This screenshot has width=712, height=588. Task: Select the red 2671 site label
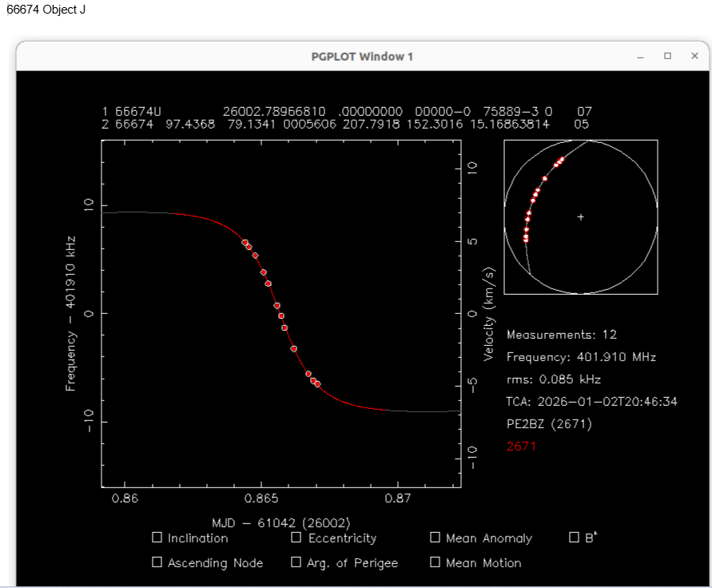pyautogui.click(x=521, y=447)
